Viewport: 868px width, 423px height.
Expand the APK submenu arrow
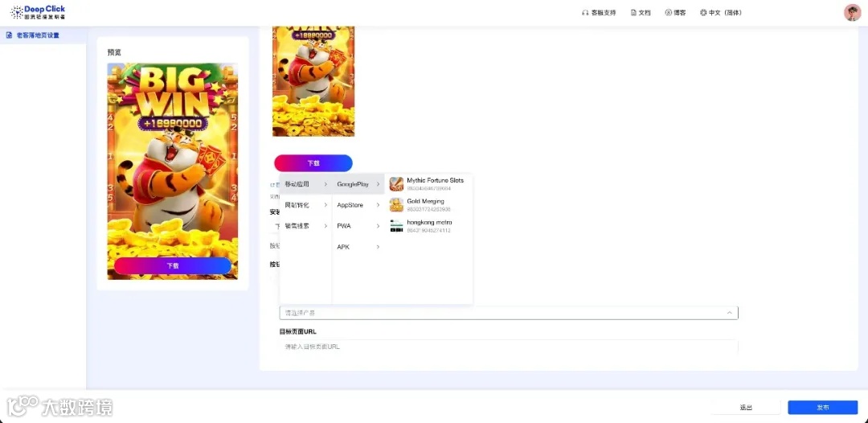[x=378, y=247]
